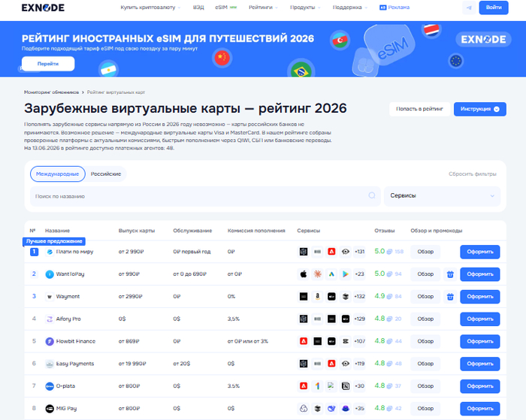The image size is (526, 420).
Task: Open Обзор for O-plata
Action: point(425,386)
